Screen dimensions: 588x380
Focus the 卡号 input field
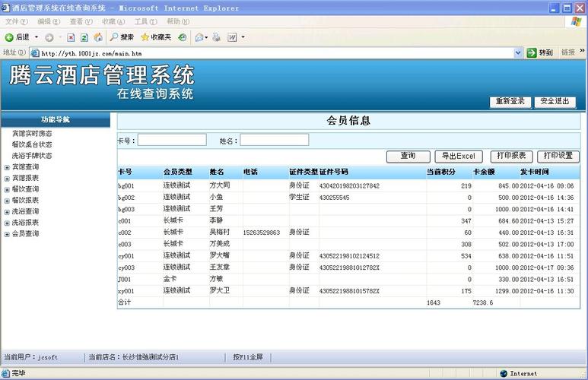(172, 140)
